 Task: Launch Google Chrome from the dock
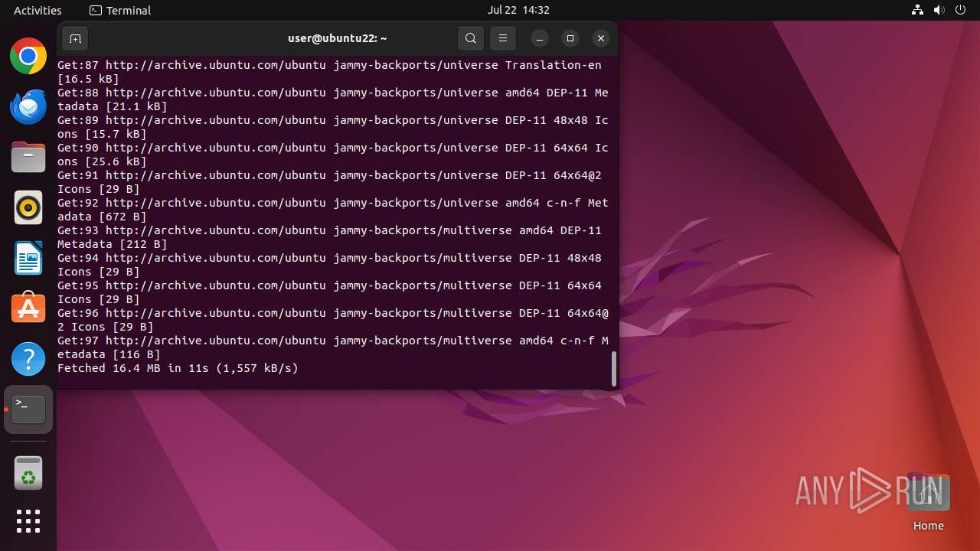tap(28, 56)
